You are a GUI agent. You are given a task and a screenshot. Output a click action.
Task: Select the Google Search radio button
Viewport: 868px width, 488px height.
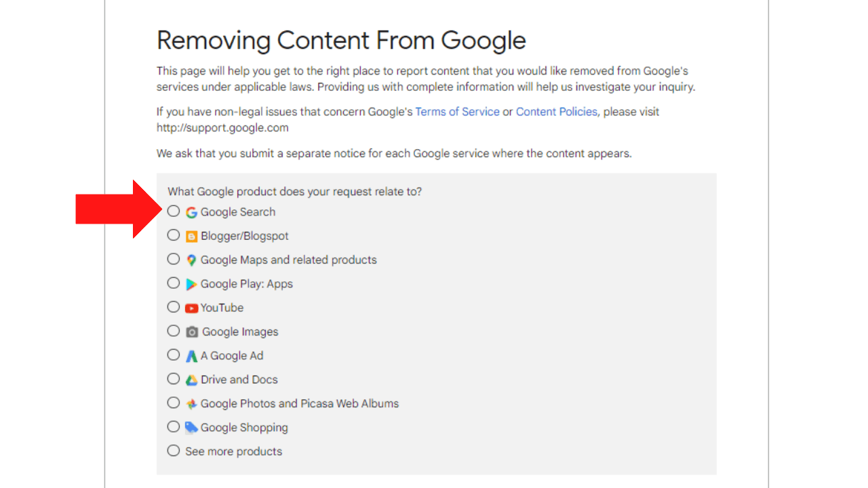point(174,211)
